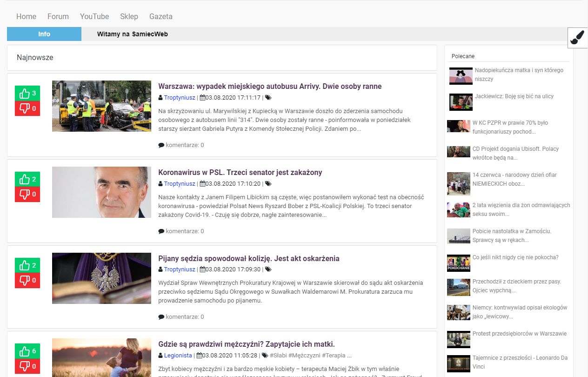Select the blue Info tab
This screenshot has height=377, width=588.
44,34
